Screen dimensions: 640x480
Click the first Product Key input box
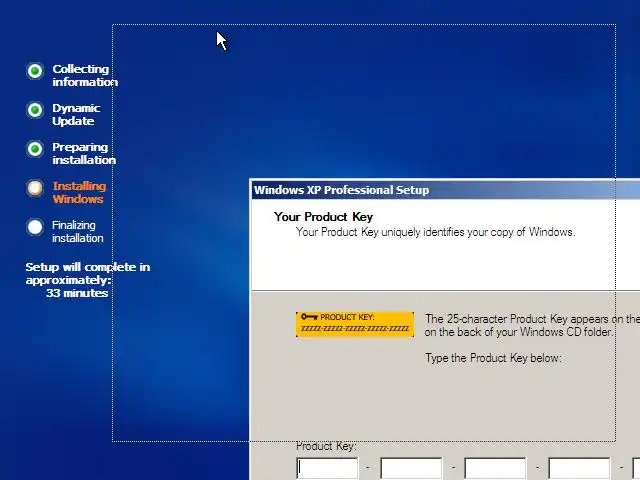pyautogui.click(x=327, y=469)
